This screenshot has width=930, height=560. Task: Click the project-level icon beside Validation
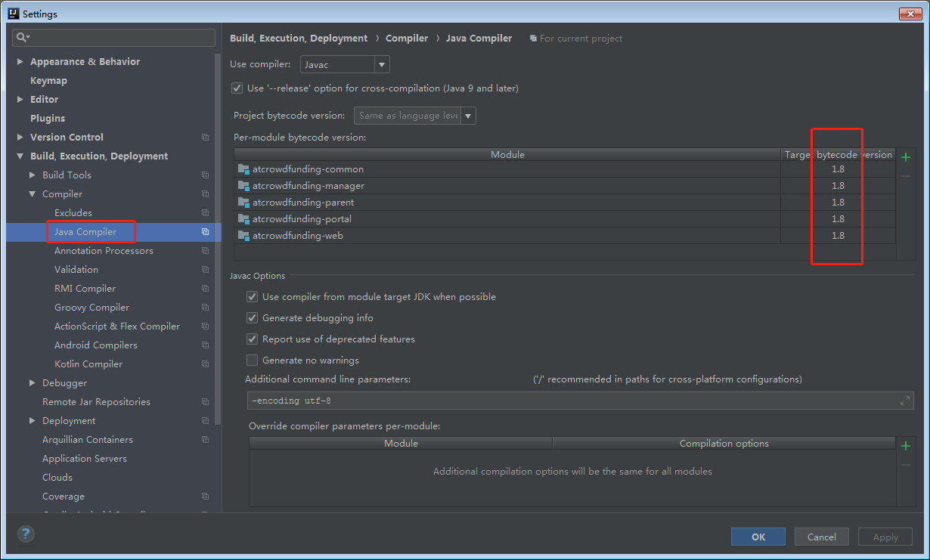pyautogui.click(x=205, y=270)
